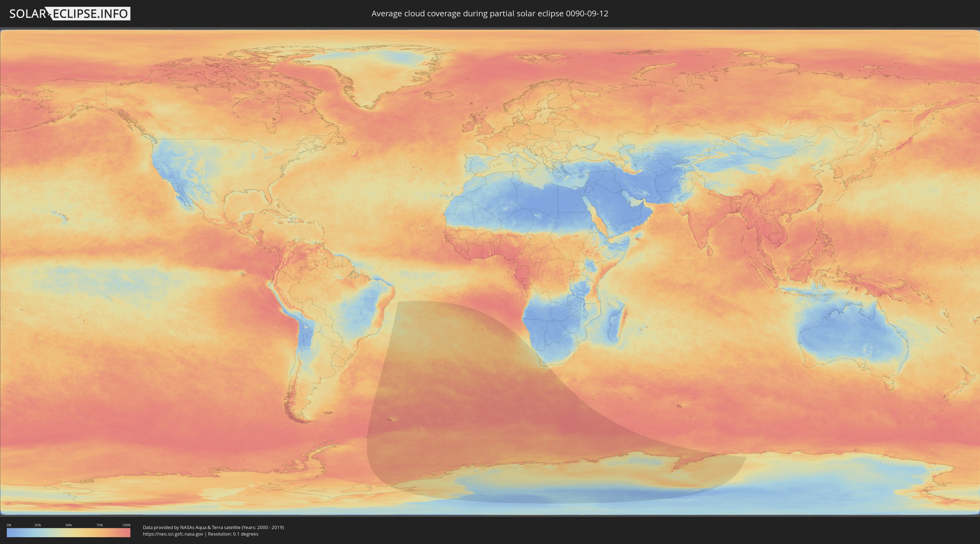Click the 25% label on the legend
This screenshot has height=544, width=980.
click(x=38, y=525)
